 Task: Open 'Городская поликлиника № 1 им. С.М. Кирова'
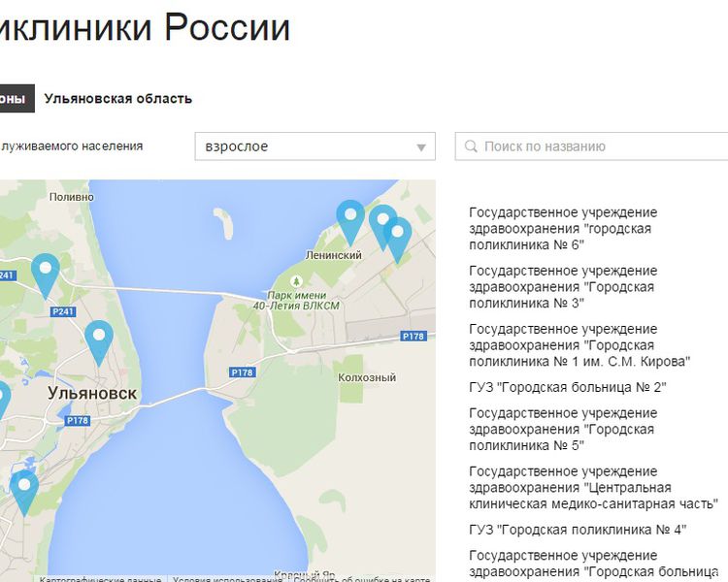[579, 345]
